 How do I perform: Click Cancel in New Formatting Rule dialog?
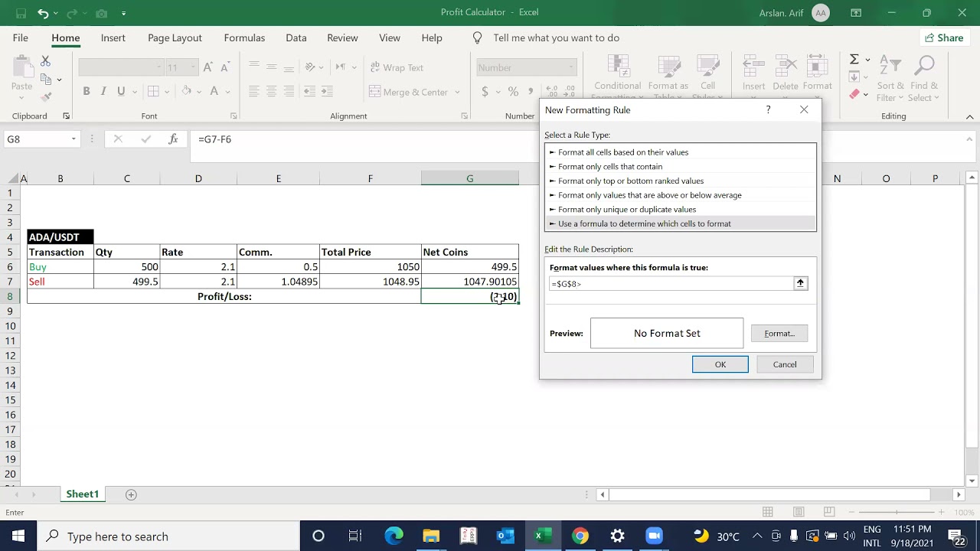(785, 364)
